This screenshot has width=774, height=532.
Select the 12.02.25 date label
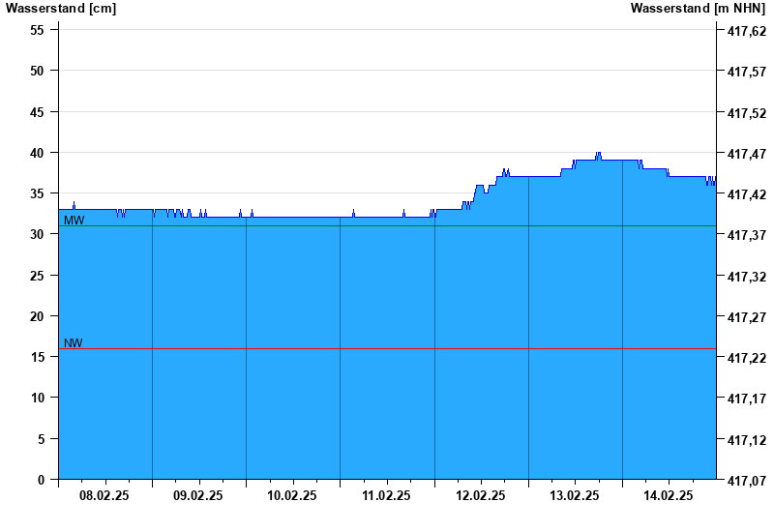pos(480,495)
